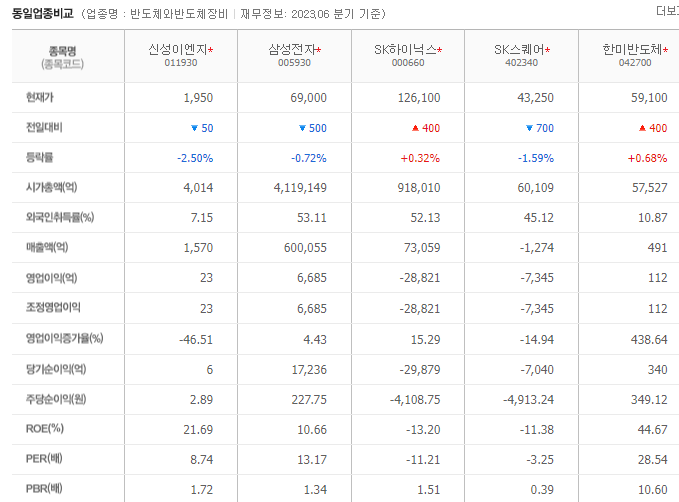Image resolution: width=679 pixels, height=502 pixels.
Task: Click current price 126,100 for SK하이닉스
Action: click(419, 97)
